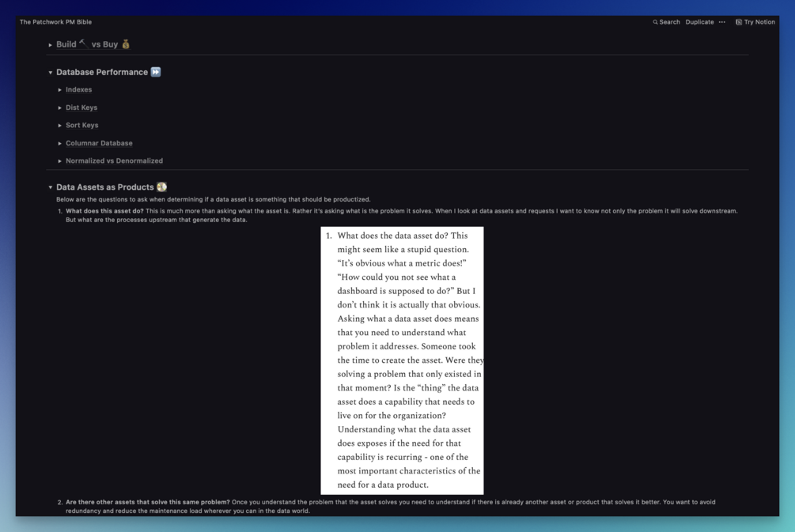Screen dimensions: 795x532
Task: Click the Build vs Buy heading text
Action: coord(93,44)
